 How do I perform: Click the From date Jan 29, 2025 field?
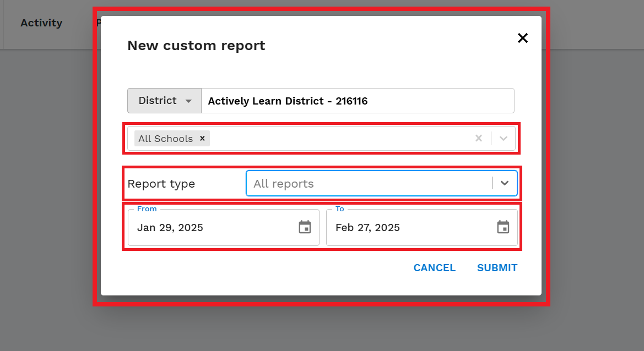coord(224,228)
